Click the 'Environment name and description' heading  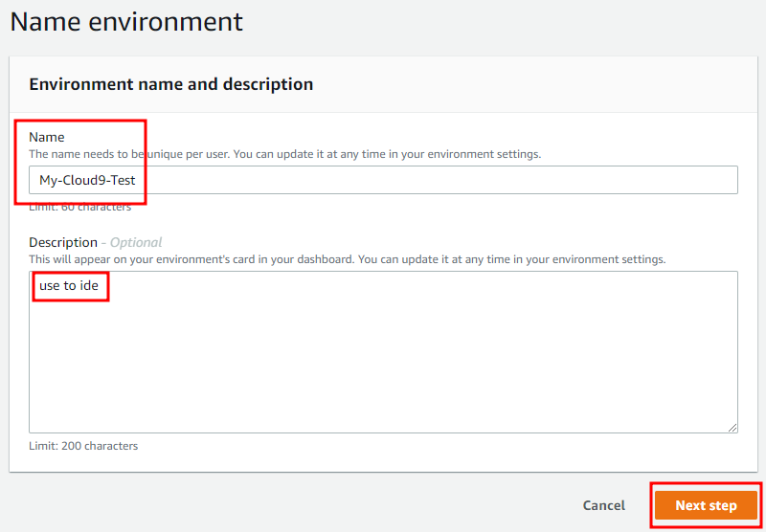[x=171, y=84]
